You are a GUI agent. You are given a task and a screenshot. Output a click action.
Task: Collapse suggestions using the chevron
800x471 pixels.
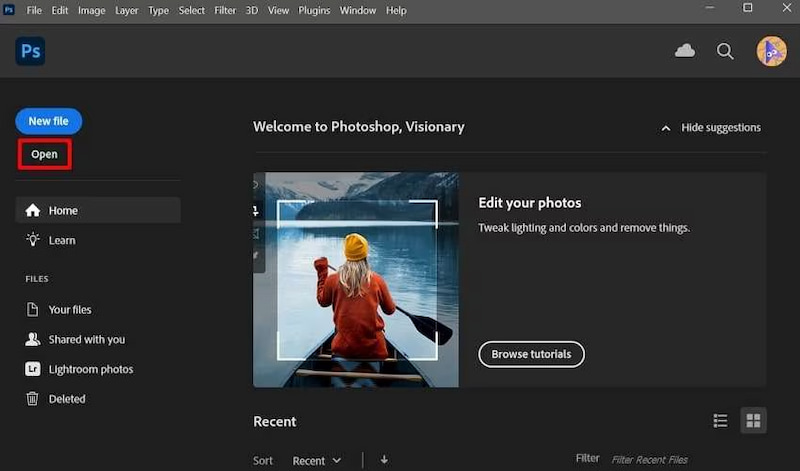click(x=665, y=128)
